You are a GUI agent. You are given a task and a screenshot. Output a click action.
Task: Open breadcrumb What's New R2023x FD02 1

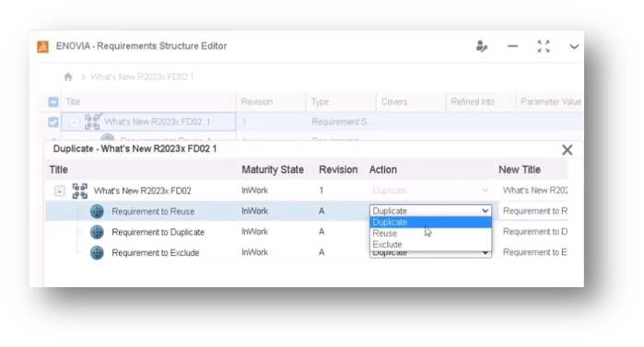[x=142, y=76]
